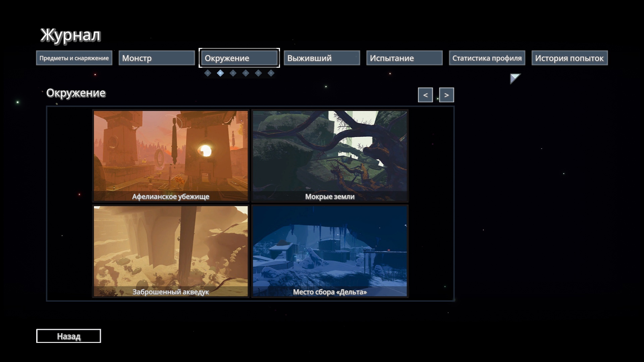This screenshot has height=362, width=644.
Task: Open the Выживший tab
Action: (x=322, y=58)
